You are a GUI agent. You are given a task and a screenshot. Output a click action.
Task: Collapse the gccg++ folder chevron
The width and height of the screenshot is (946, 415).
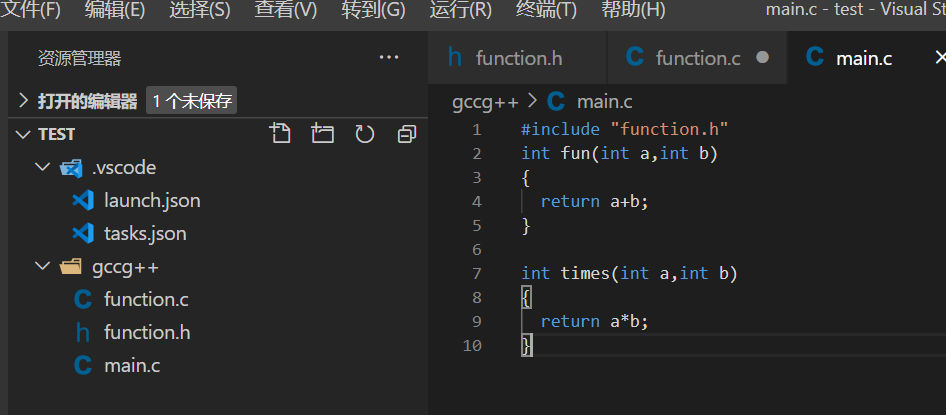43,265
